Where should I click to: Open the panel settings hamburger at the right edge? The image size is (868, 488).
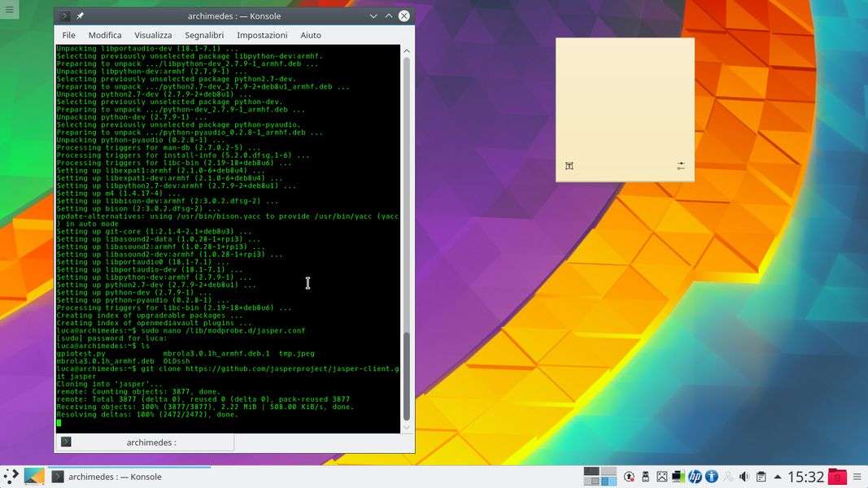tap(858, 477)
